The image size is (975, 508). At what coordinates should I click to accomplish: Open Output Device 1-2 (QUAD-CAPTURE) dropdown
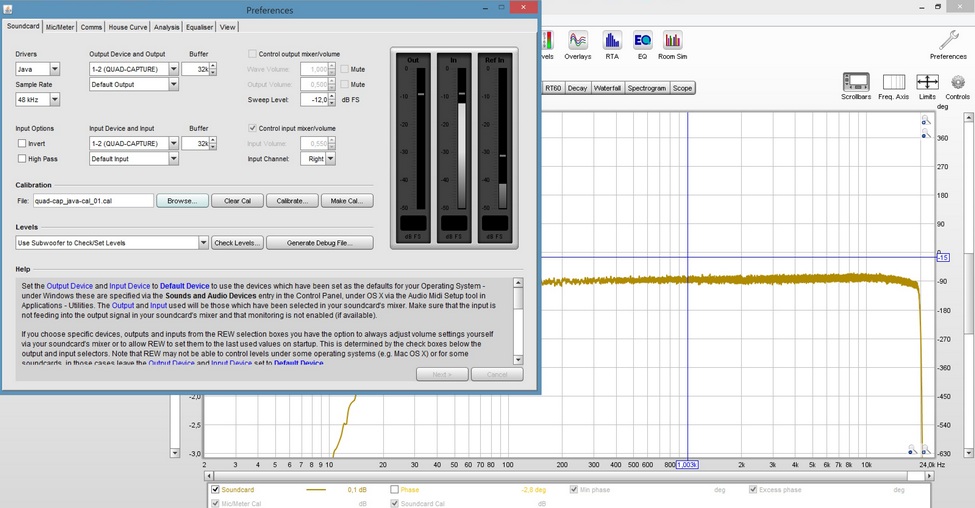click(173, 69)
